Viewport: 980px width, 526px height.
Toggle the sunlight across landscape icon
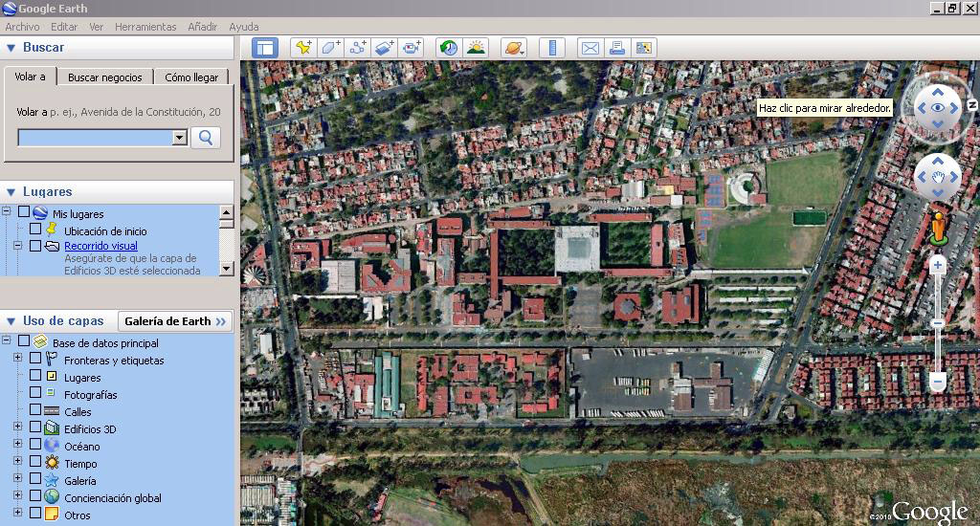point(475,48)
